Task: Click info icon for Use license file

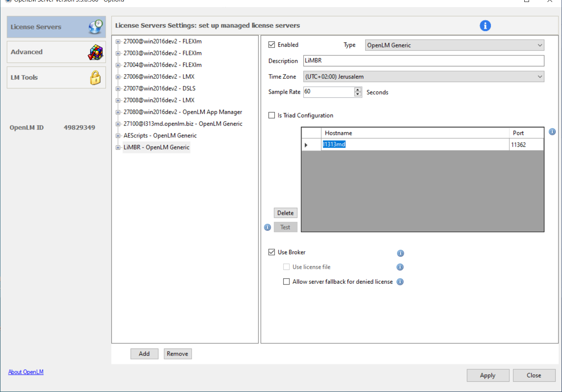Action: click(400, 267)
